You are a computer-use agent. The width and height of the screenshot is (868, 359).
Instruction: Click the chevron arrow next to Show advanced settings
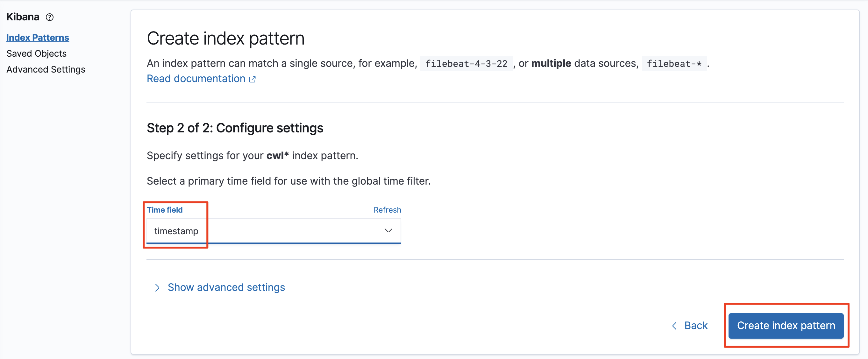(x=157, y=287)
